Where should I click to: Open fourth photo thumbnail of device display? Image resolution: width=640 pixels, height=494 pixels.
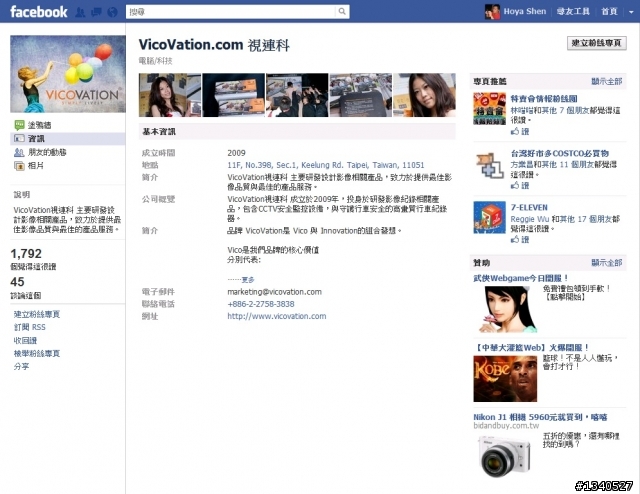361,95
